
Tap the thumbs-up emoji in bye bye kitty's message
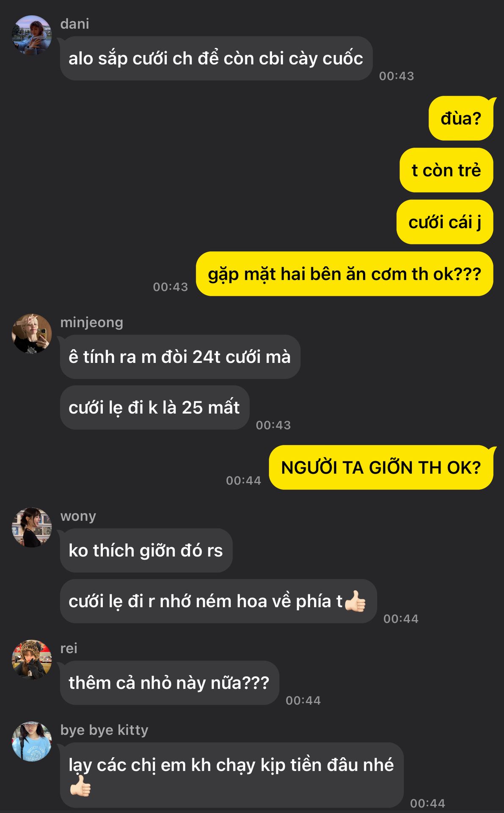click(80, 786)
